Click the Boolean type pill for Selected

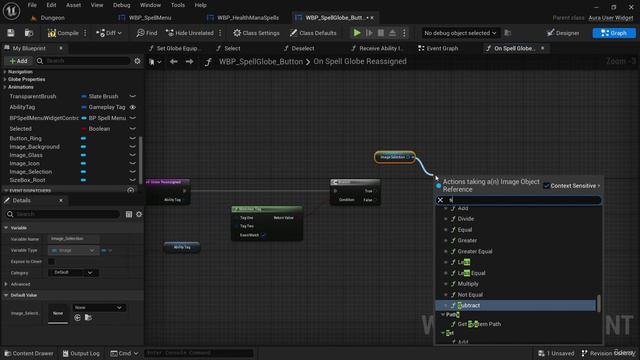tap(96, 129)
